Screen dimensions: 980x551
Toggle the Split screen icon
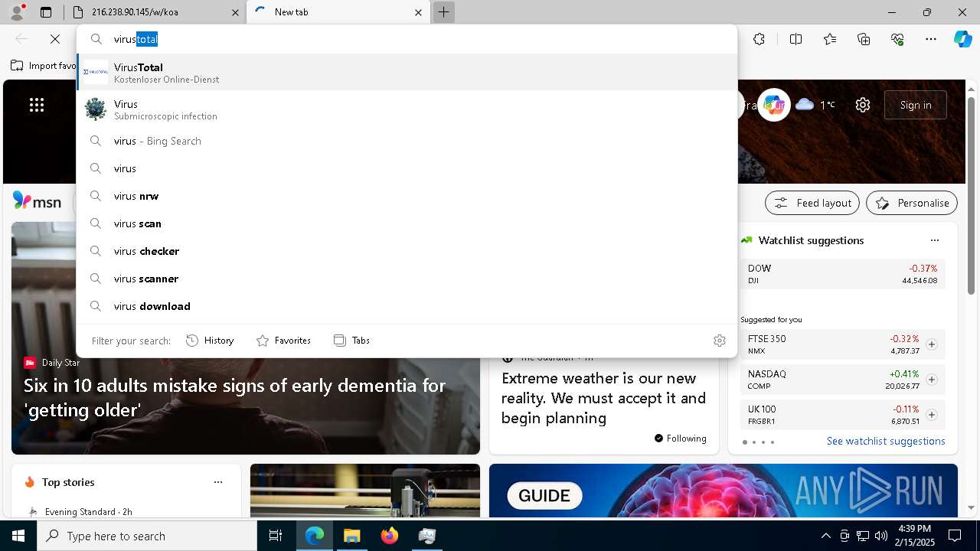coord(795,39)
